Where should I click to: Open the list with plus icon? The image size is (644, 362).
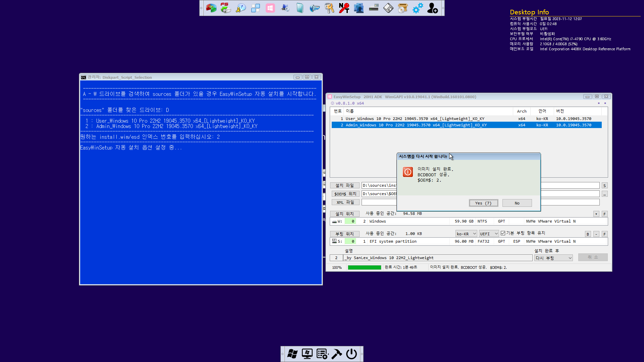click(322, 354)
